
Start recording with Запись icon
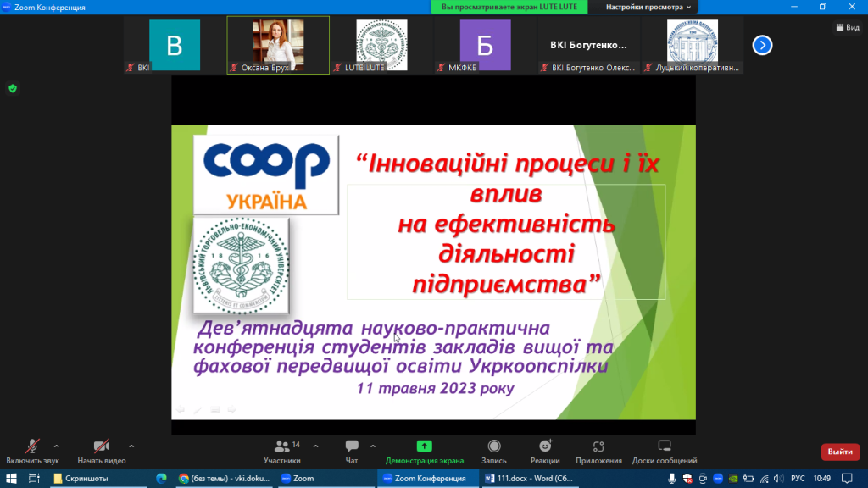493,451
